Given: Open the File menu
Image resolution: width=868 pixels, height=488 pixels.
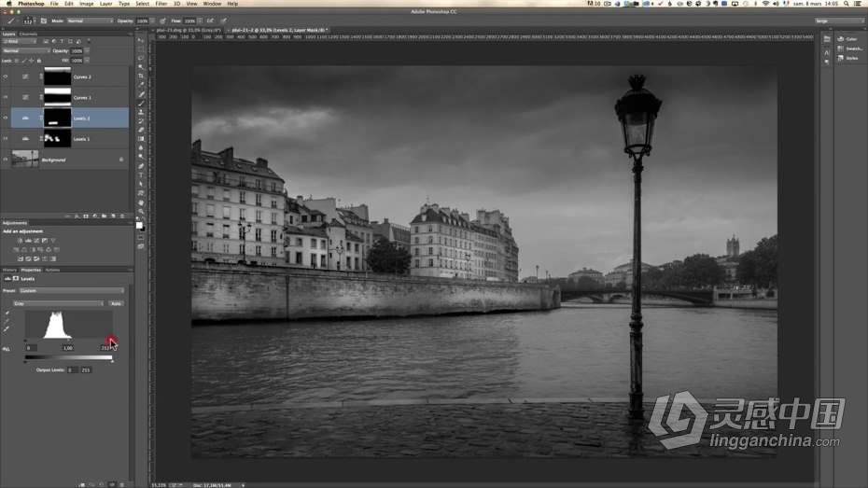Looking at the screenshot, I should (x=54, y=4).
